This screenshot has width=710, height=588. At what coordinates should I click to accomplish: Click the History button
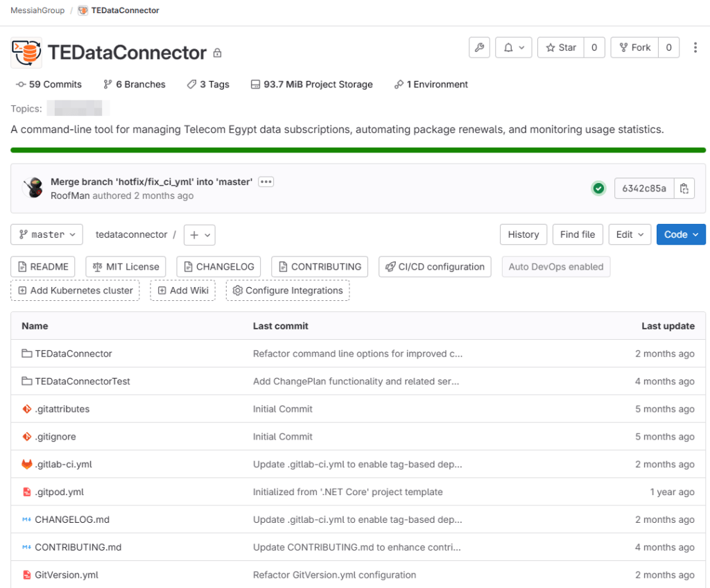523,234
